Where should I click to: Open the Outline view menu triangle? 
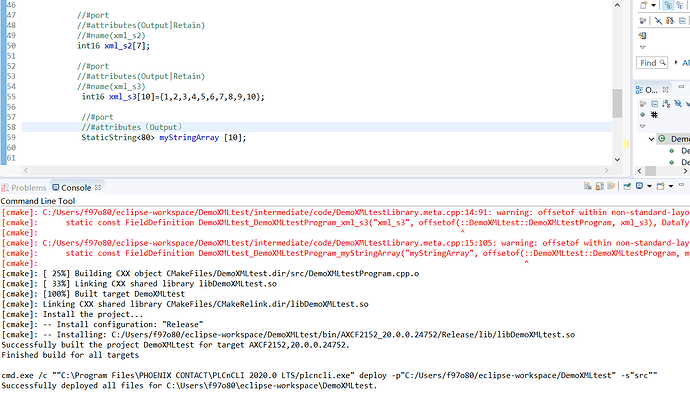642,126
